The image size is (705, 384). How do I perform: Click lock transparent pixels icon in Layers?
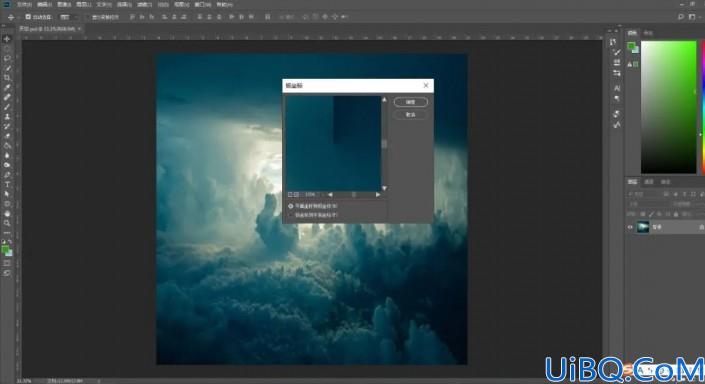coord(643,214)
